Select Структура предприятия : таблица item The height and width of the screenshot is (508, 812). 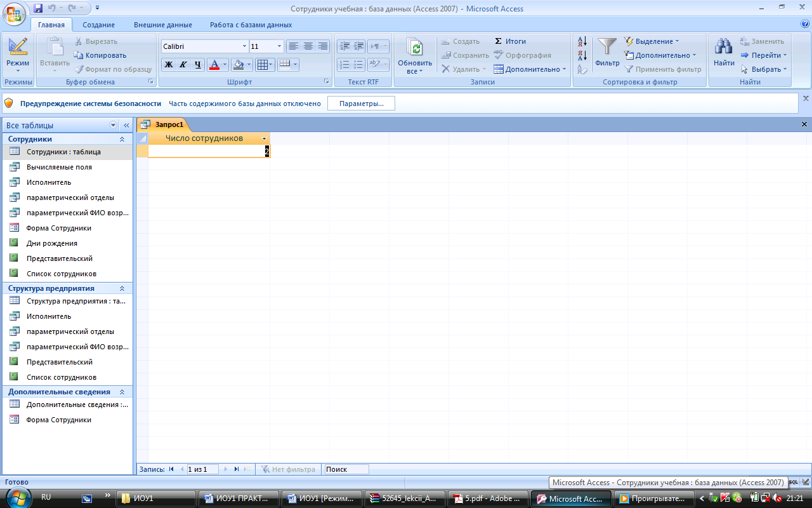point(67,301)
